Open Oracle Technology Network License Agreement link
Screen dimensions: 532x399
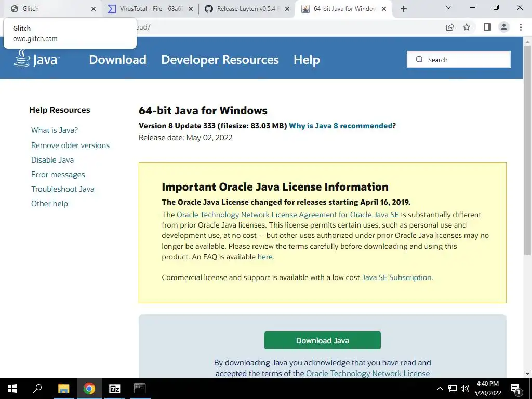click(288, 215)
